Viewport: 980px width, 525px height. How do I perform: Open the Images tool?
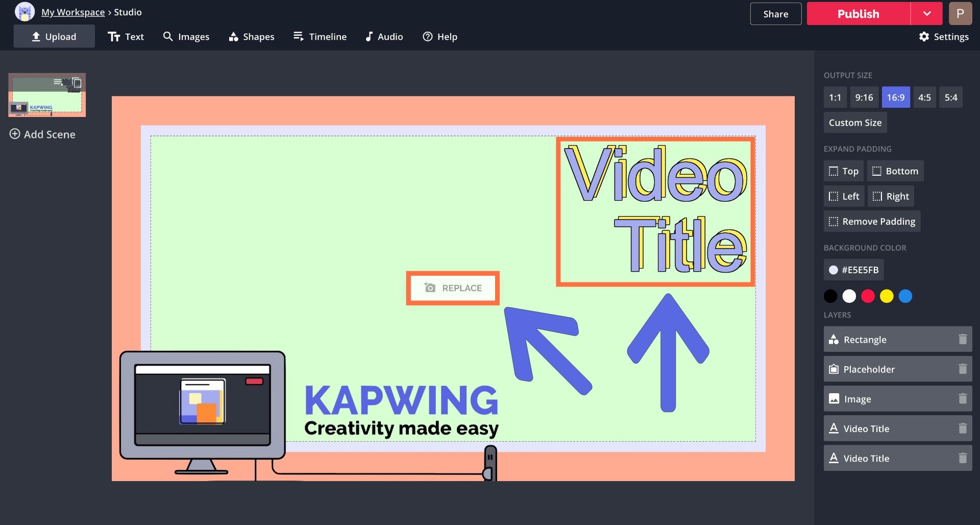(x=186, y=36)
